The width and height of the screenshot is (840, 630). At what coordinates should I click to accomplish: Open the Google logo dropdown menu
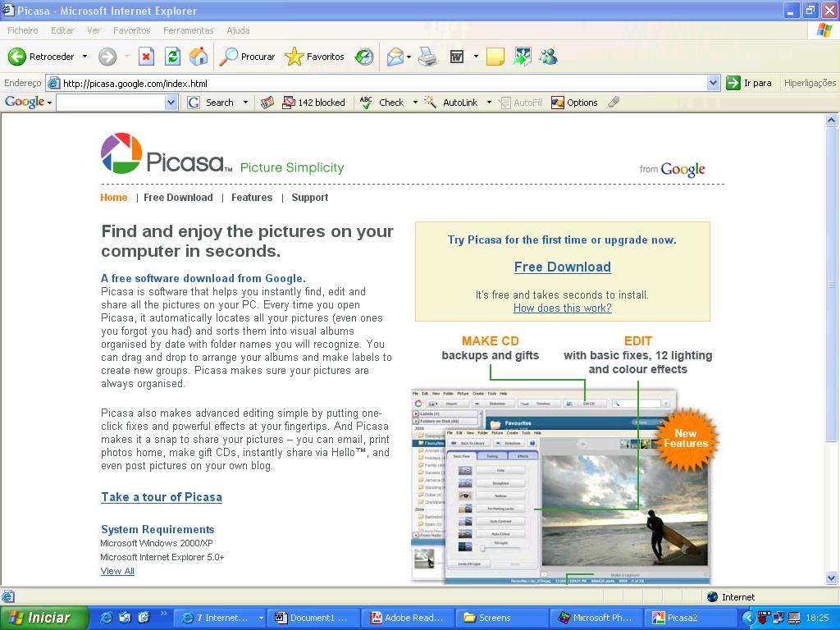28,102
